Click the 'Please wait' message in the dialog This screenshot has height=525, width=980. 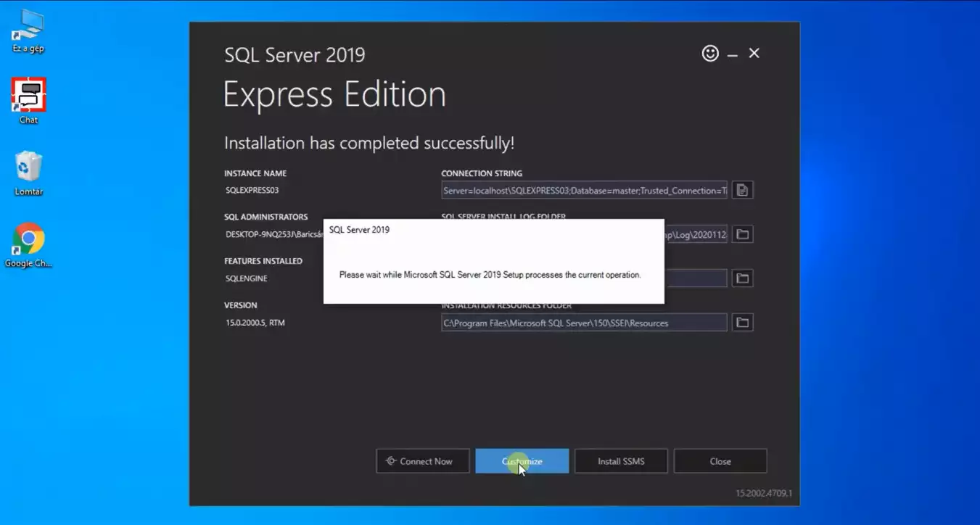[x=490, y=275]
